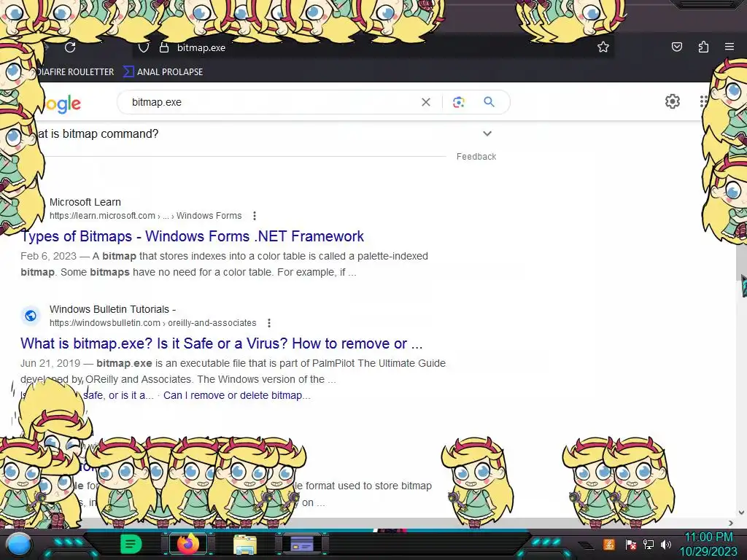This screenshot has width=747, height=560.
Task: Open the network tray icon
Action: (x=648, y=544)
